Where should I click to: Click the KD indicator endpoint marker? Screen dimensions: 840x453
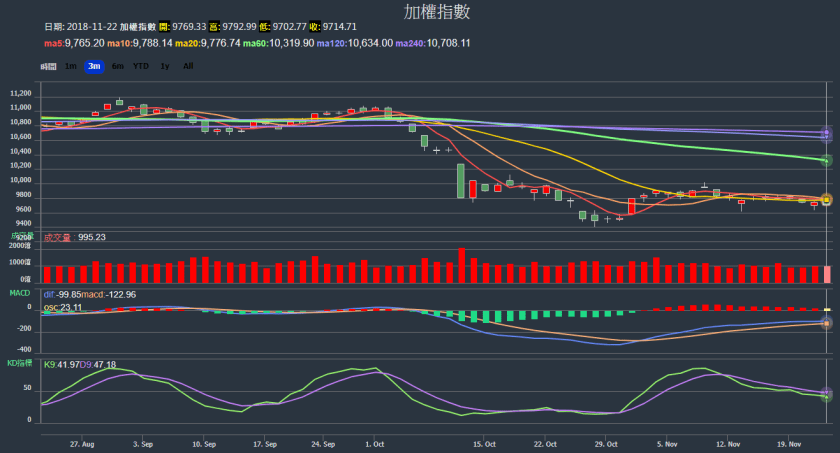[x=827, y=395]
